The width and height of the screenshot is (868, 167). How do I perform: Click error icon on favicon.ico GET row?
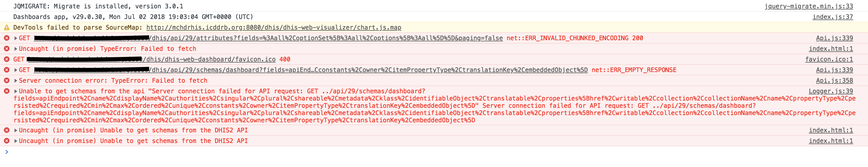(x=6, y=59)
